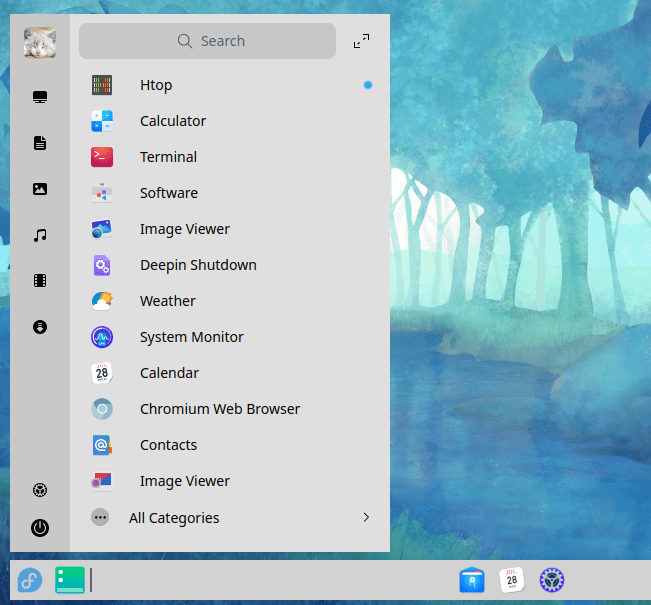The width and height of the screenshot is (651, 605).
Task: Select the Chromium Web Browser text label
Action: pos(220,409)
